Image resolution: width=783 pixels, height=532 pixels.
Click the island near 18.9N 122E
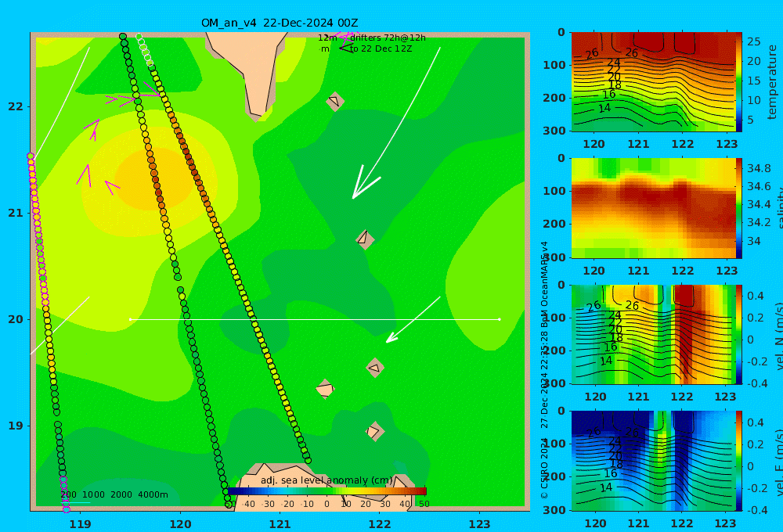[x=374, y=431]
